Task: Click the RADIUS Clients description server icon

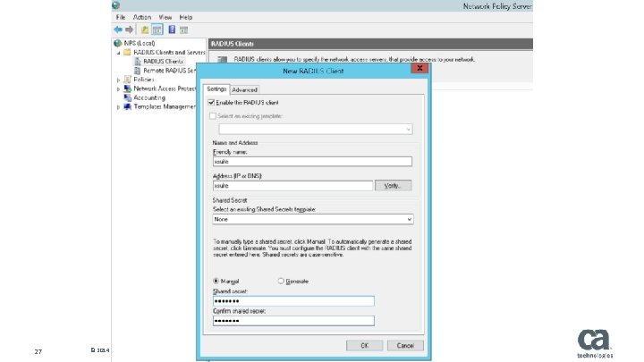Action: click(x=222, y=60)
